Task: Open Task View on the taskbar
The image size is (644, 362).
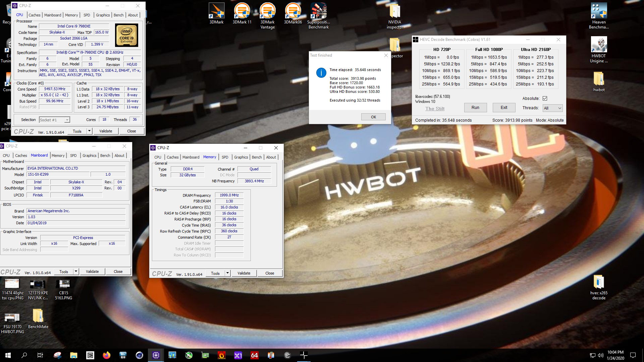Action: [x=40, y=355]
